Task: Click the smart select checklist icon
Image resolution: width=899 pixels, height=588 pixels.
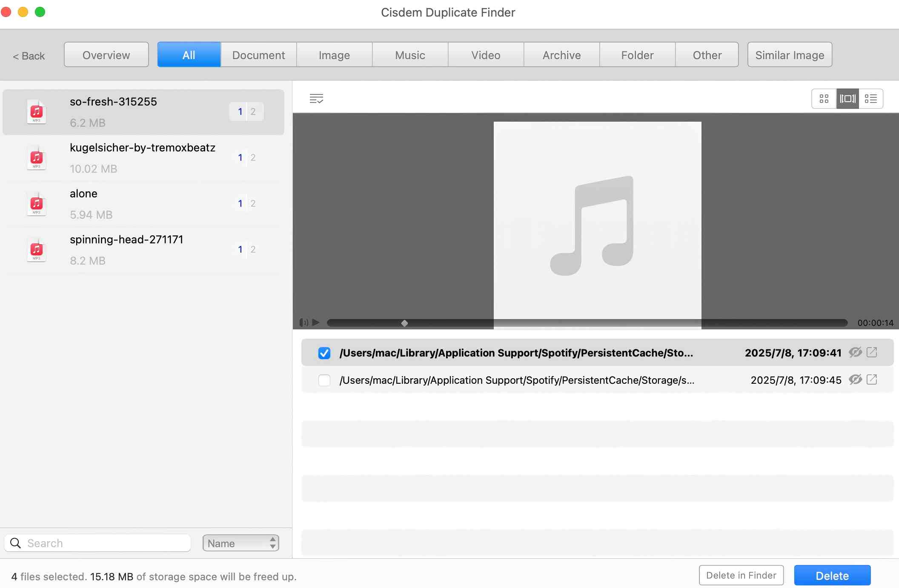Action: (x=316, y=98)
